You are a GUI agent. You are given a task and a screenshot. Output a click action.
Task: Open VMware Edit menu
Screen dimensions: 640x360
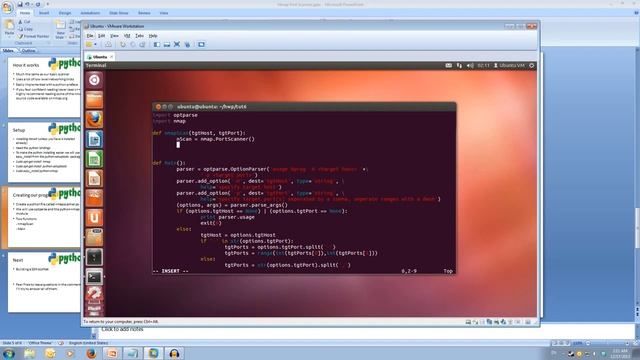[102, 36]
